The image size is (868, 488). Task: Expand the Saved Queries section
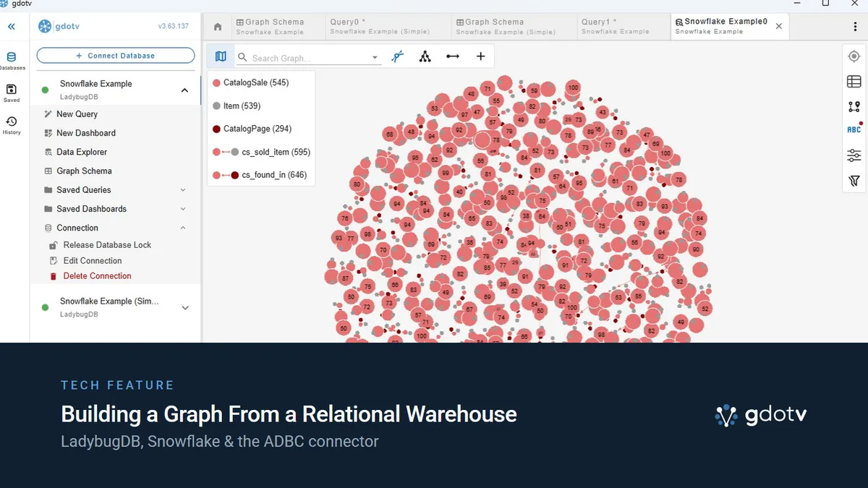[x=183, y=190]
